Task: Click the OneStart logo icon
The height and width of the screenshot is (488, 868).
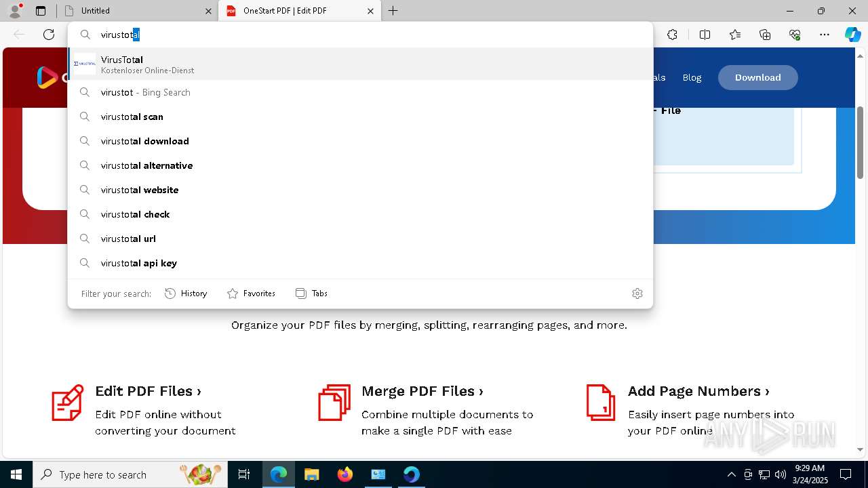Action: pos(47,77)
